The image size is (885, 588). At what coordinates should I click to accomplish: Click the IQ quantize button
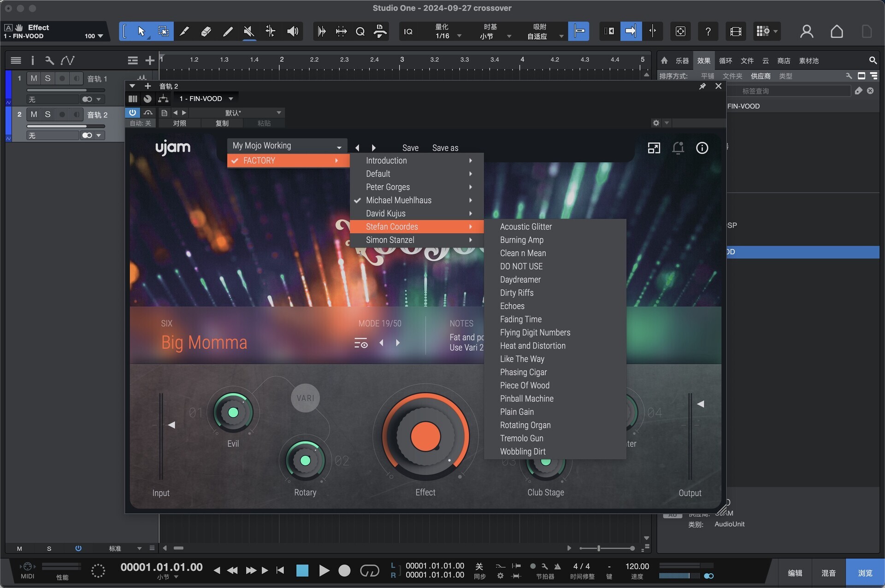pos(408,31)
